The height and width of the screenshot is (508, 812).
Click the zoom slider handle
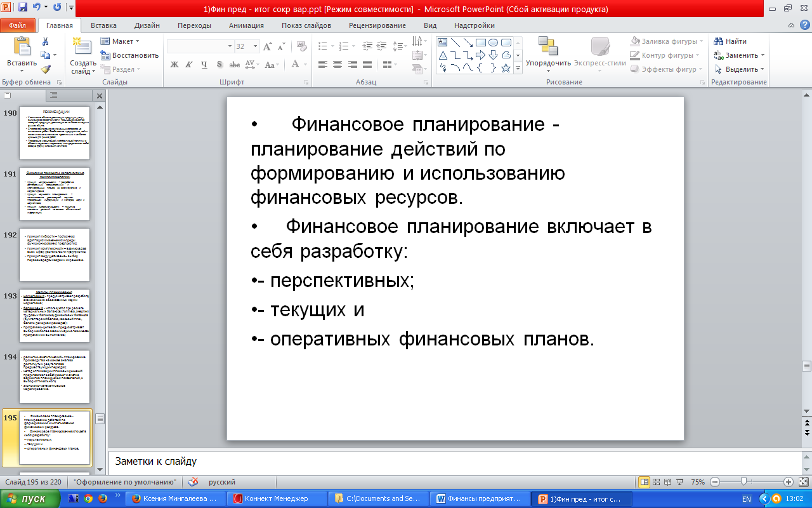click(743, 482)
